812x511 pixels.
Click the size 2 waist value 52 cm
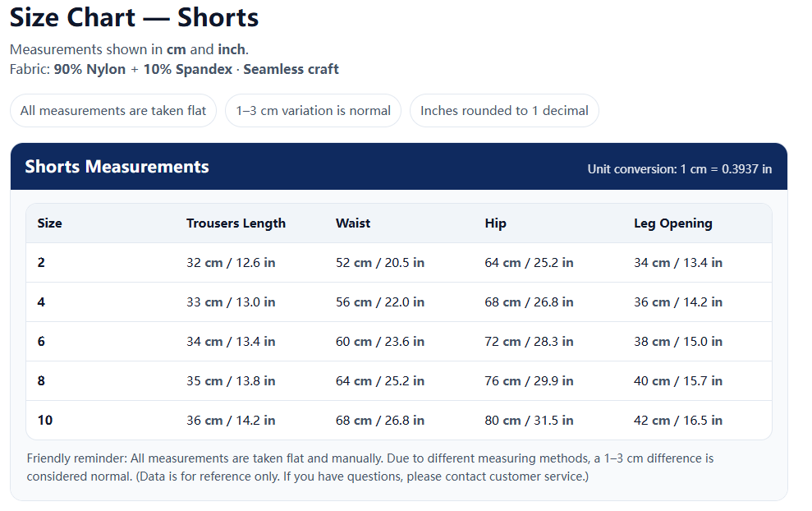pyautogui.click(x=379, y=263)
